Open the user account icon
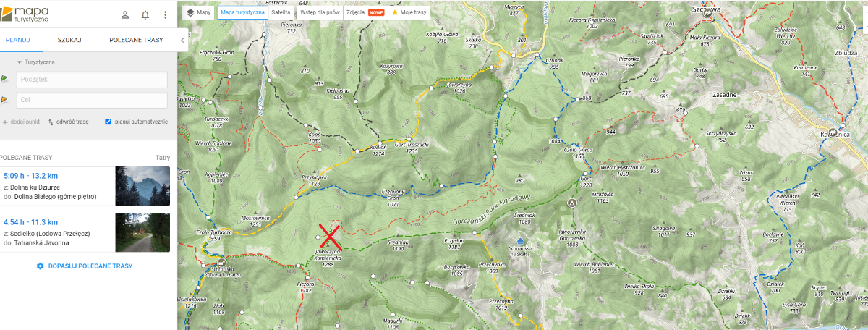This screenshot has height=330, width=868. point(125,14)
